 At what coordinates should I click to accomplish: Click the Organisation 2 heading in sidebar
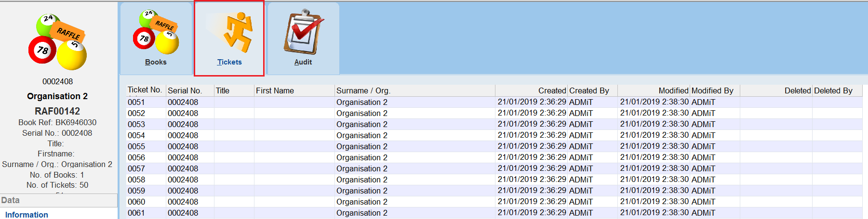(x=57, y=96)
